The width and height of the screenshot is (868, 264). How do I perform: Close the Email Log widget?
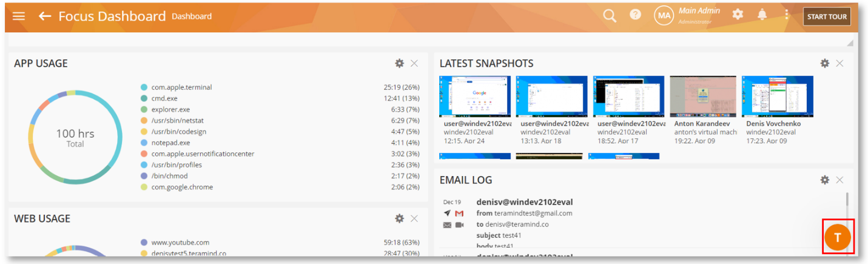tap(839, 180)
